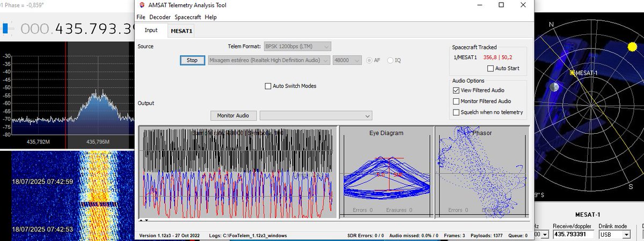644x241 pixels.
Task: Open the 48000 sample rate dropdown
Action: [347, 60]
